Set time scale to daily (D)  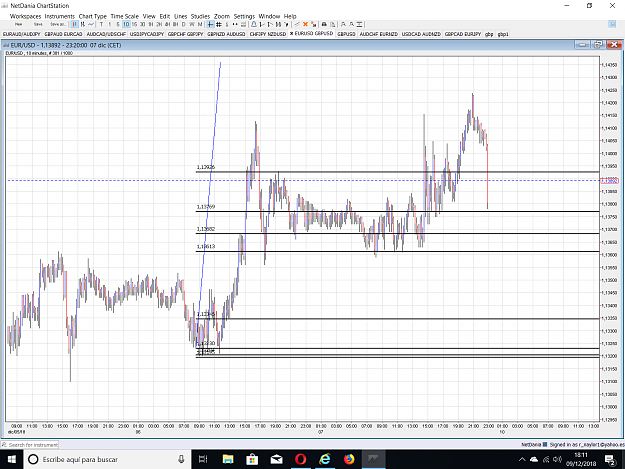(184, 24)
